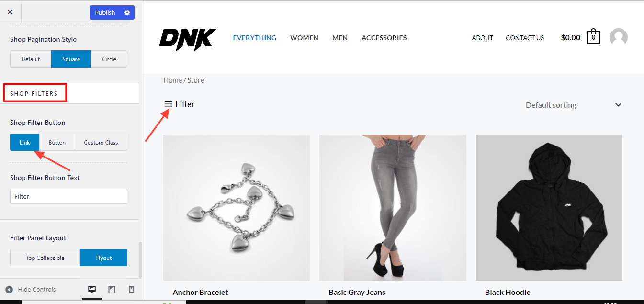Click the Publish button

(x=105, y=12)
